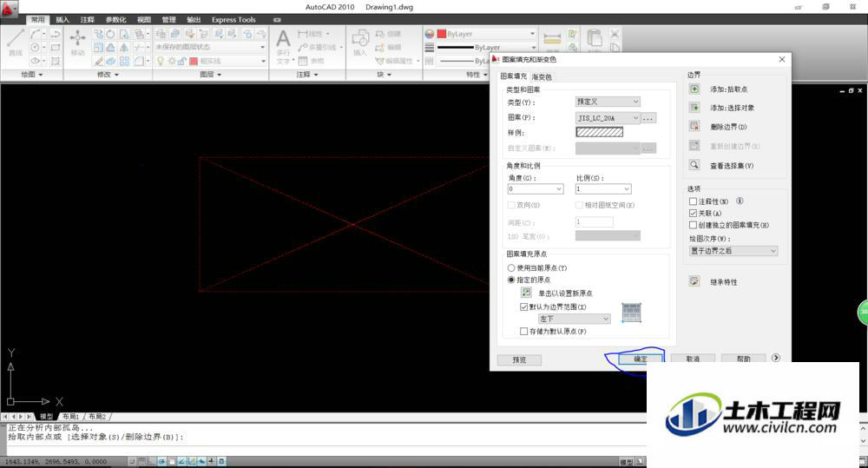Click the 样例 hatch pattern swatch
Viewport: 868px width, 468px height.
600,132
